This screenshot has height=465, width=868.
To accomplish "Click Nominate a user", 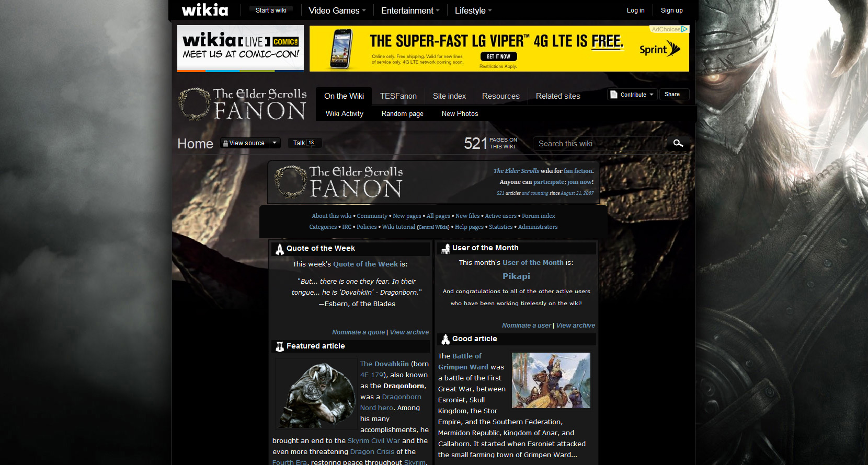I will tap(527, 326).
